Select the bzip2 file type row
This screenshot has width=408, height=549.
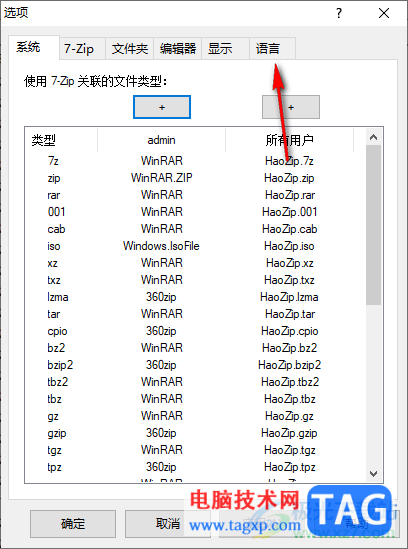coord(194,365)
